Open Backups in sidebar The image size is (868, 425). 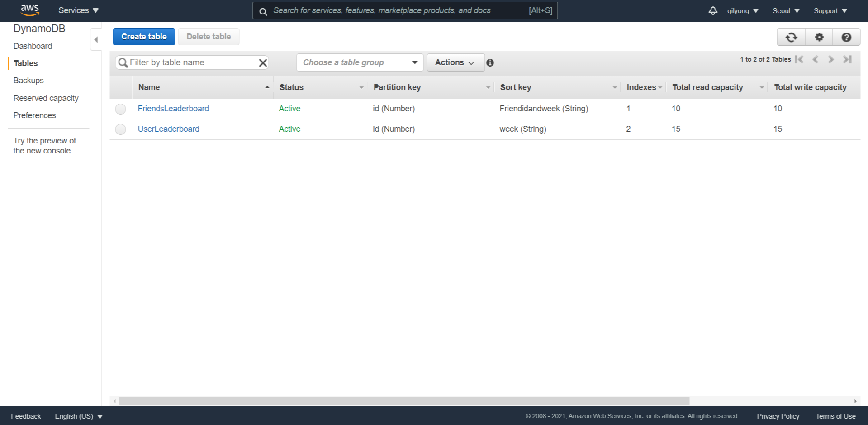[28, 81]
